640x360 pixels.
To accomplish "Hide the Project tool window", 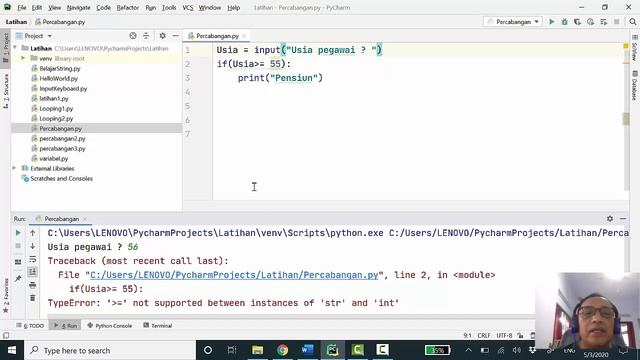I will click(x=175, y=36).
